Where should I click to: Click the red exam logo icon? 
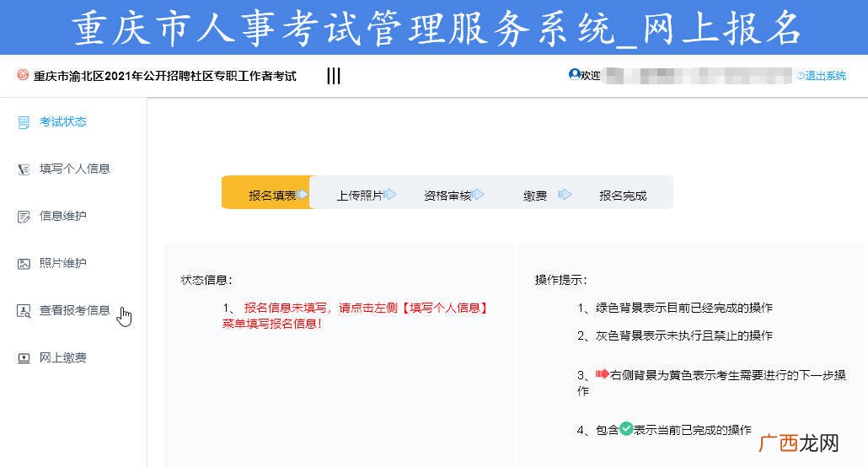pos(23,75)
